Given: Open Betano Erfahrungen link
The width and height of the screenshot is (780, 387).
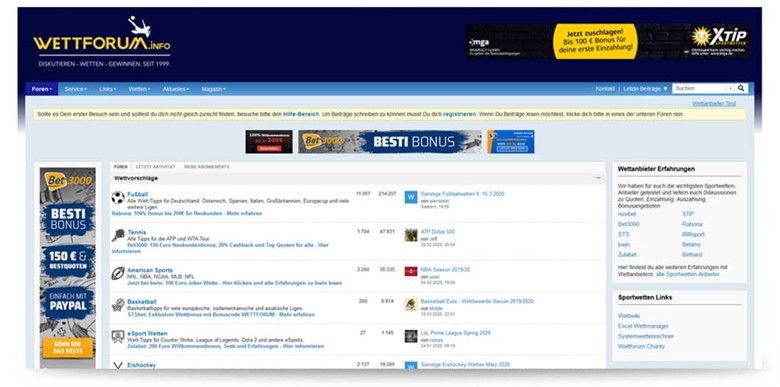Looking at the screenshot, I should click(x=691, y=245).
